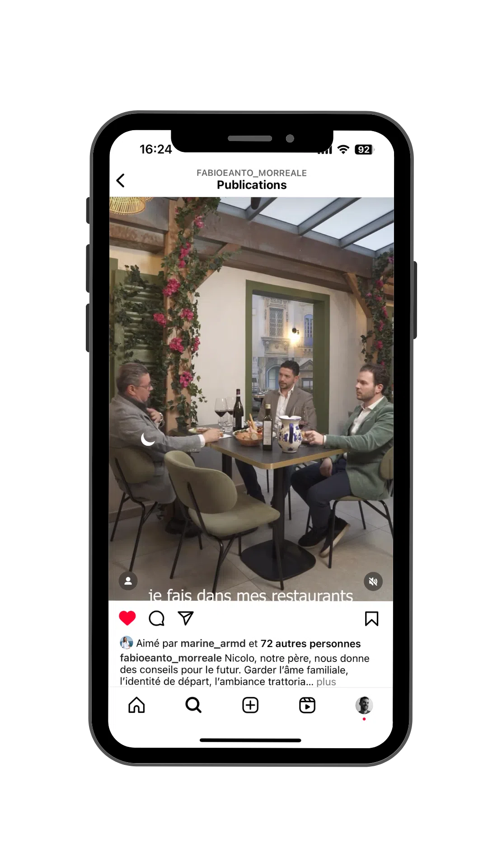The image size is (488, 868).
Task: Open the Reels tab
Action: pos(307,705)
